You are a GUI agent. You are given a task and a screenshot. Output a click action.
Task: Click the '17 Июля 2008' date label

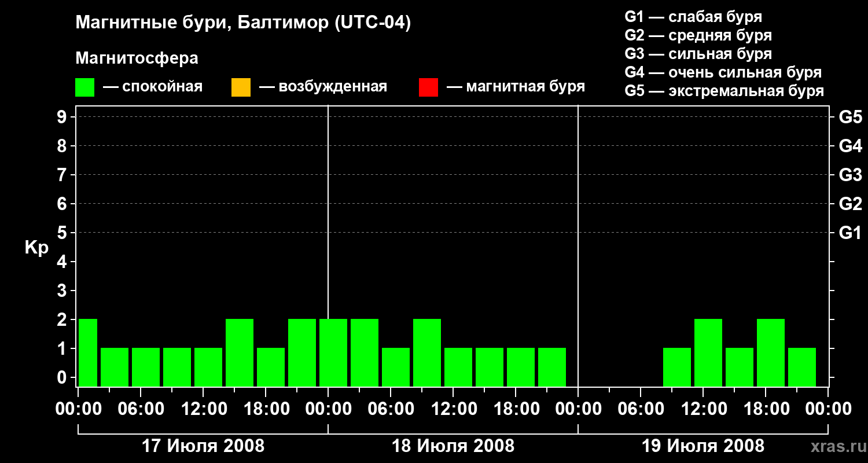click(203, 446)
